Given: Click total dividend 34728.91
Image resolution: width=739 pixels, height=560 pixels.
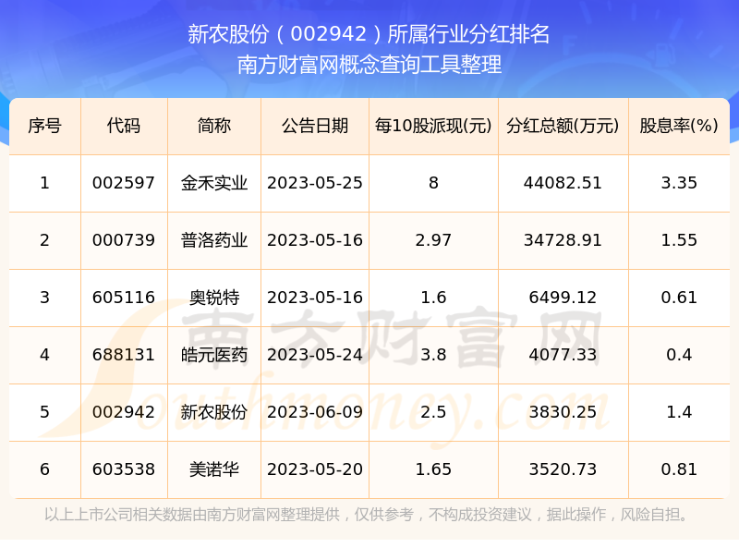Looking at the screenshot, I should click(563, 240).
